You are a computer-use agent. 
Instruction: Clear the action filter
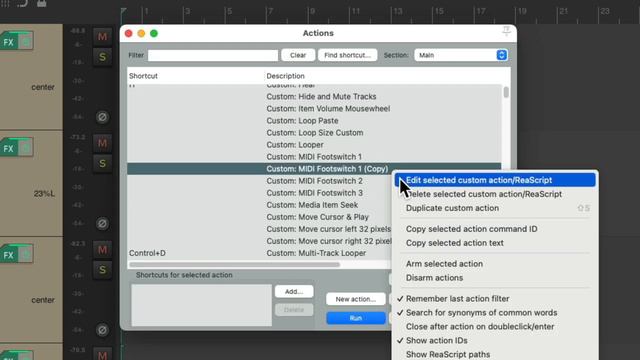coord(298,55)
